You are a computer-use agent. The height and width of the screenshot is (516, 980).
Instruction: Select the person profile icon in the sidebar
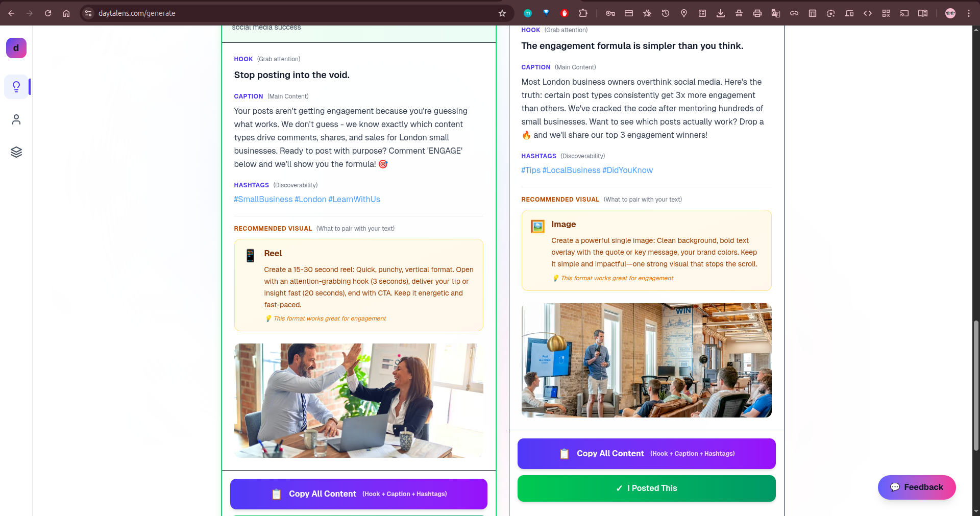pos(16,119)
